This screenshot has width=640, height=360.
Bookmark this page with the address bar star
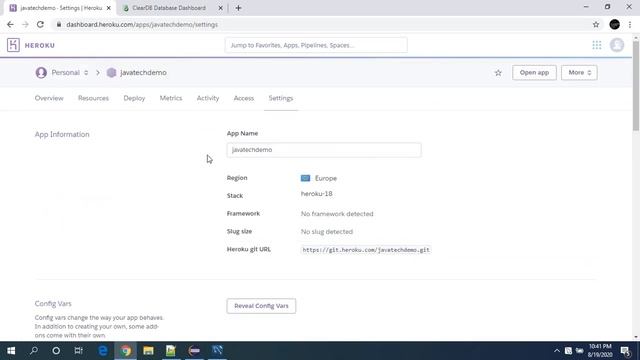[x=596, y=24]
